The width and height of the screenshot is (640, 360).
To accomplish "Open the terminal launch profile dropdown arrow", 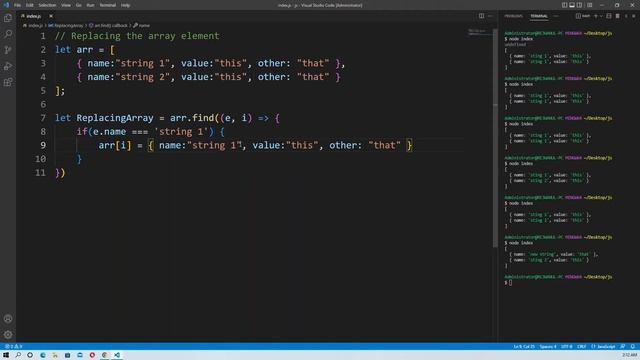I will pyautogui.click(x=601, y=16).
